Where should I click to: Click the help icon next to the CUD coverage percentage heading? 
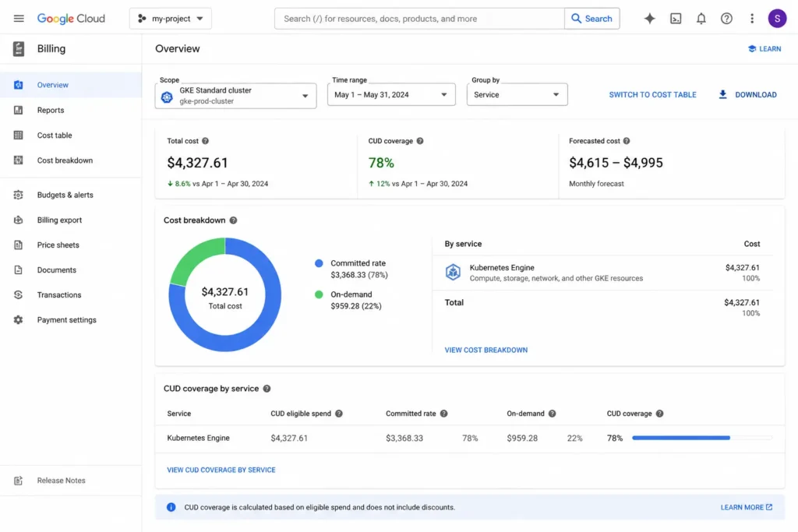click(x=420, y=141)
